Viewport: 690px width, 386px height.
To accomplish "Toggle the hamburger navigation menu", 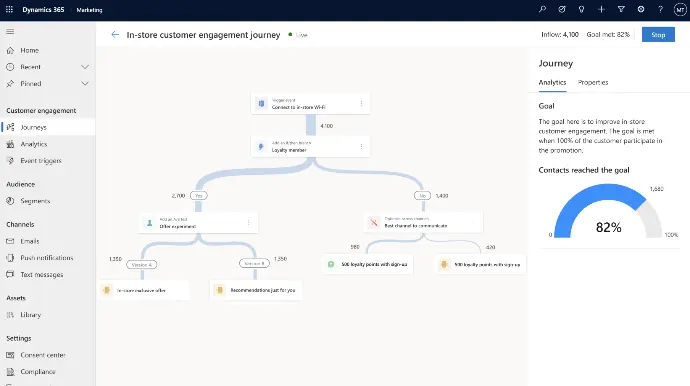I will pos(10,31).
